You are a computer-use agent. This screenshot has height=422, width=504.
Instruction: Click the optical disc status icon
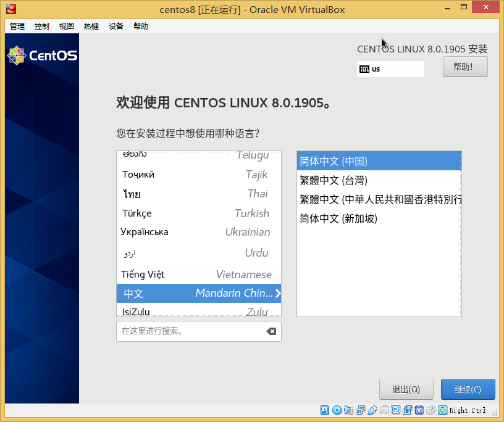pyautogui.click(x=337, y=410)
